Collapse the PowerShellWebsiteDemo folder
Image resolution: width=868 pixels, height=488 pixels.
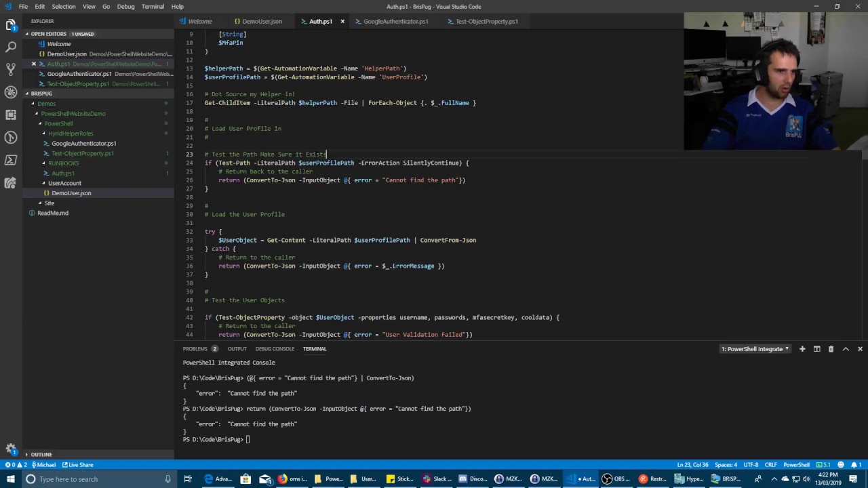click(73, 114)
